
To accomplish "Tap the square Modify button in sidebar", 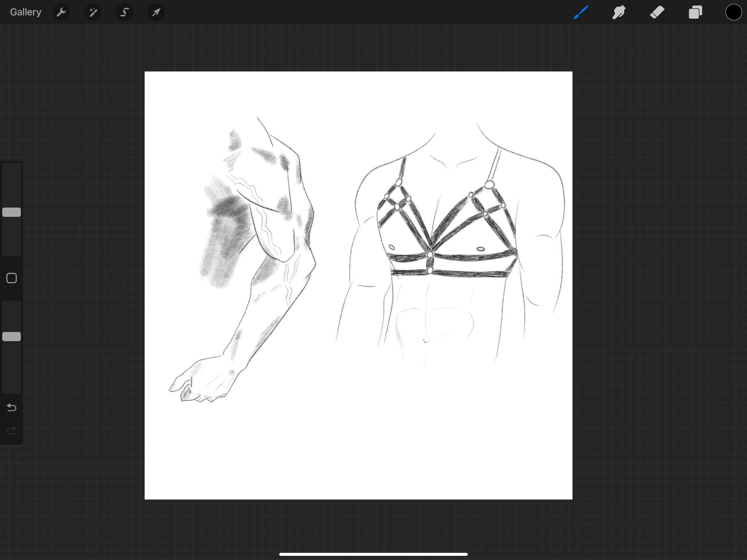I will (12, 278).
